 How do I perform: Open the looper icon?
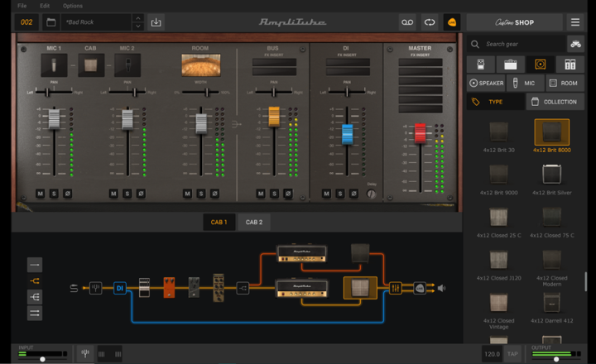pyautogui.click(x=430, y=22)
